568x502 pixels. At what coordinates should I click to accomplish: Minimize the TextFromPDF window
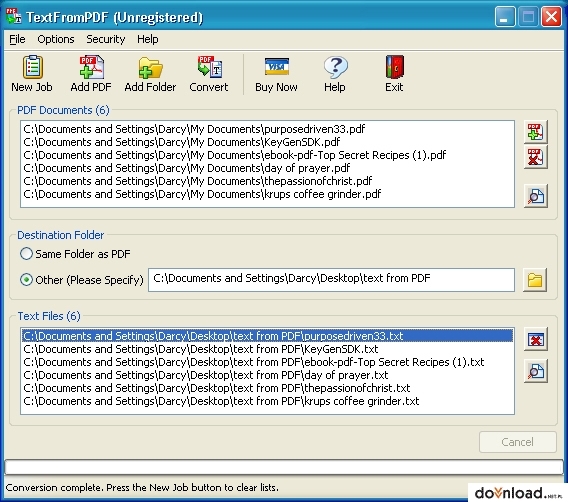tap(505, 17)
